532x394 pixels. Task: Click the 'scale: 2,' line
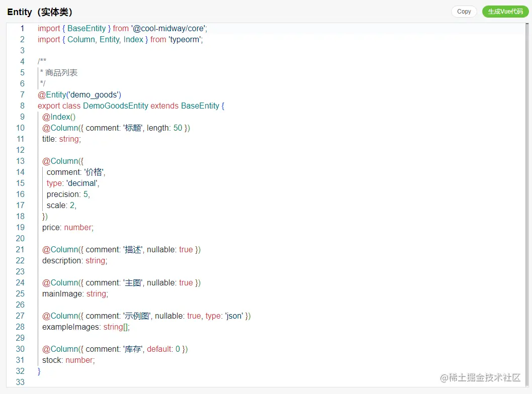pos(61,206)
